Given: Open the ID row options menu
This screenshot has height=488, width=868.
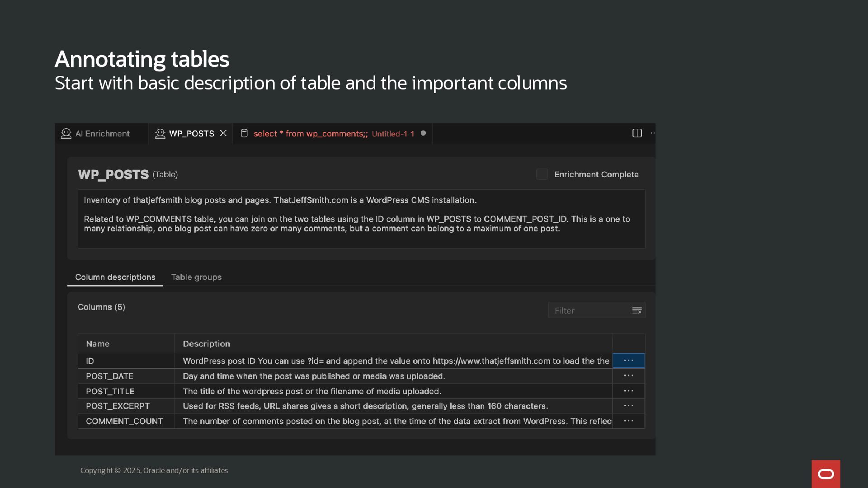Looking at the screenshot, I should point(628,361).
